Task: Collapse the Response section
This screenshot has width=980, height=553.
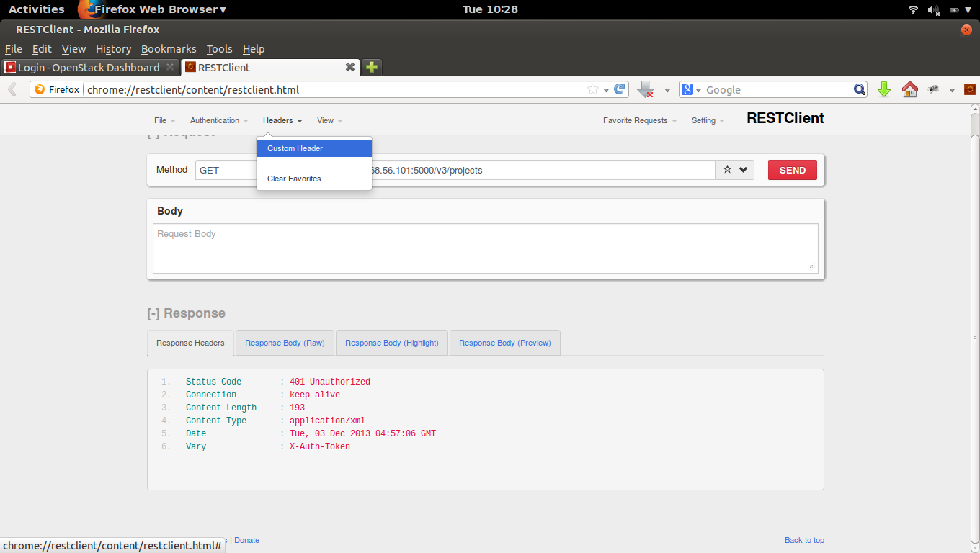Action: point(153,313)
